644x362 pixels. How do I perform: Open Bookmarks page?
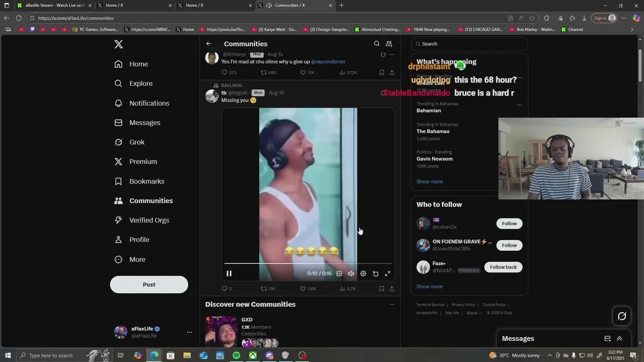[139, 181]
